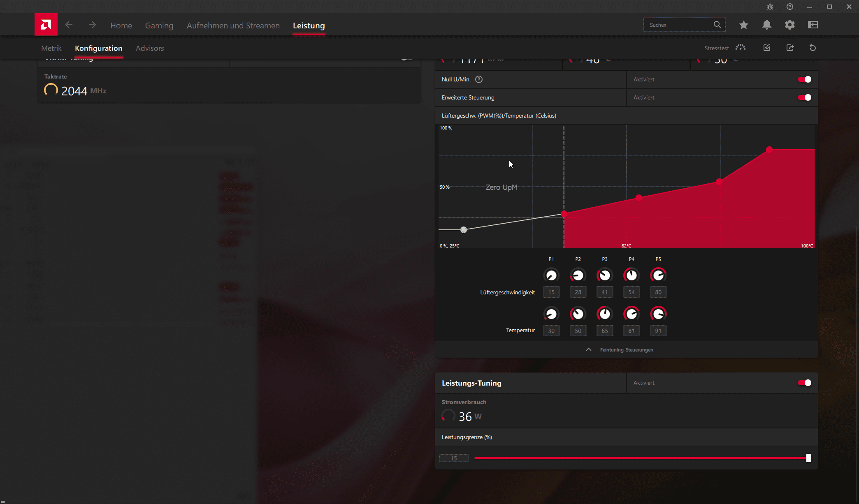Click the reset tuning profile icon
This screenshot has height=504, width=859.
pyautogui.click(x=813, y=48)
